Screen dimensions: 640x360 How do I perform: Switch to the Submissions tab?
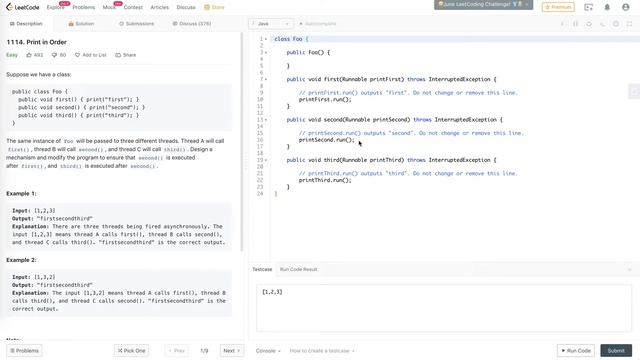click(136, 24)
